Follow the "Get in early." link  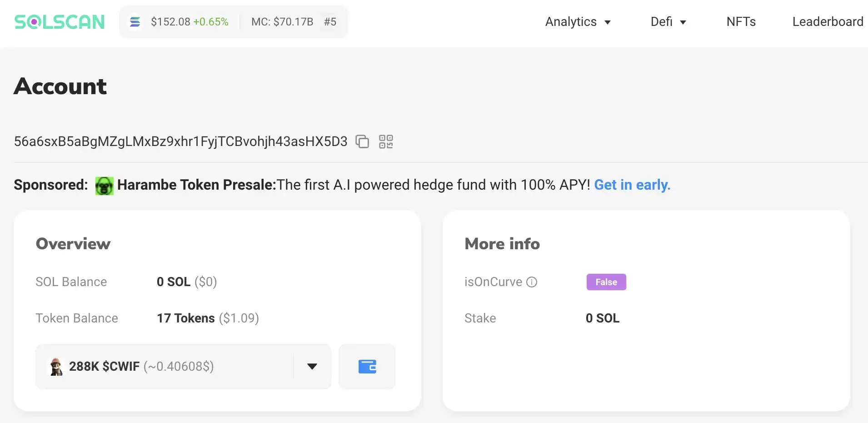coord(632,185)
